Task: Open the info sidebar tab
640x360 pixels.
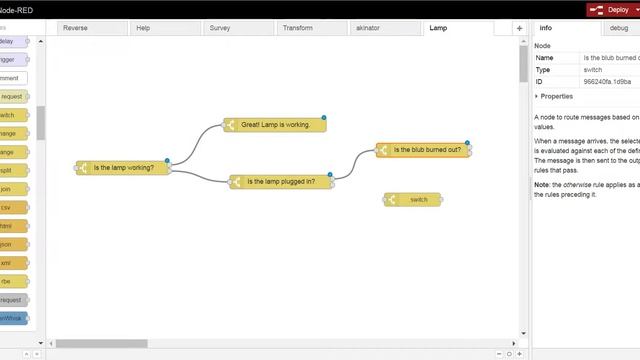Action: coord(567,28)
